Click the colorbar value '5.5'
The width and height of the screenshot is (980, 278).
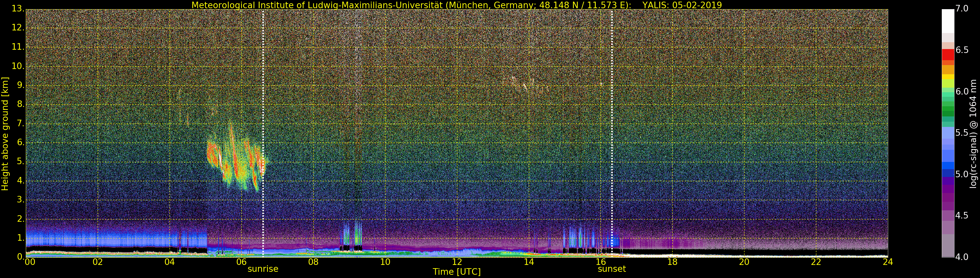click(x=962, y=133)
